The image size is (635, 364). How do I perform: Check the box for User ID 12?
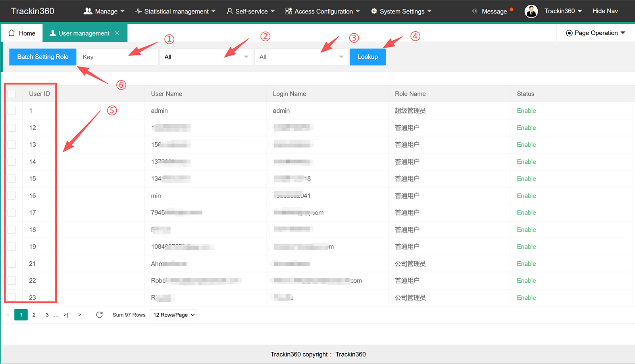point(12,128)
